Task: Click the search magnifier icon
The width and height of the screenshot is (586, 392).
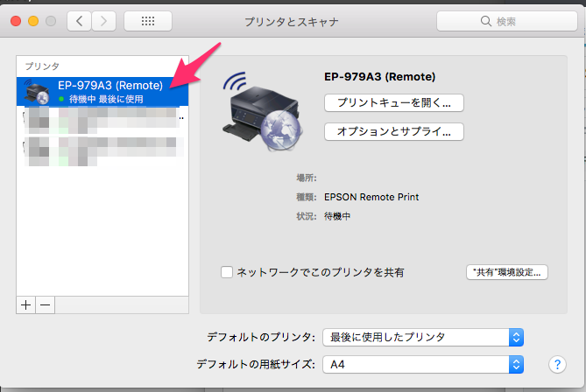Action: (x=485, y=21)
